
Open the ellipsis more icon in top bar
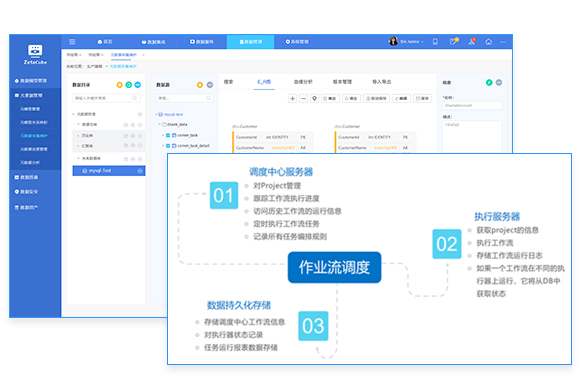503,42
